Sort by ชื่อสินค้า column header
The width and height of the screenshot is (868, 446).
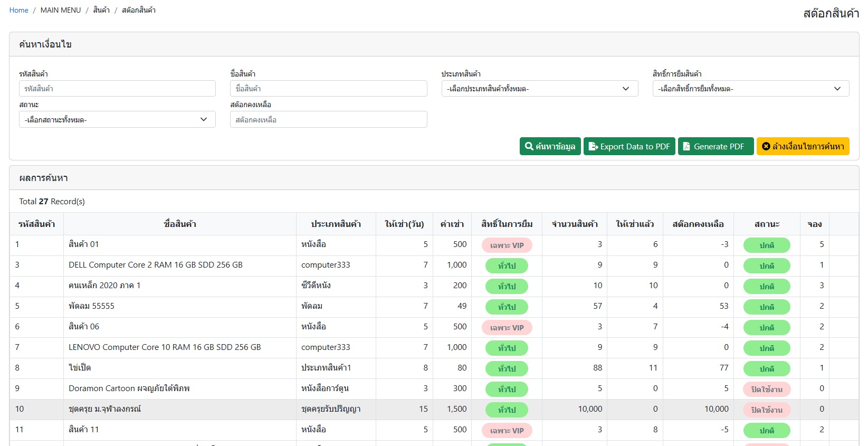(x=180, y=224)
